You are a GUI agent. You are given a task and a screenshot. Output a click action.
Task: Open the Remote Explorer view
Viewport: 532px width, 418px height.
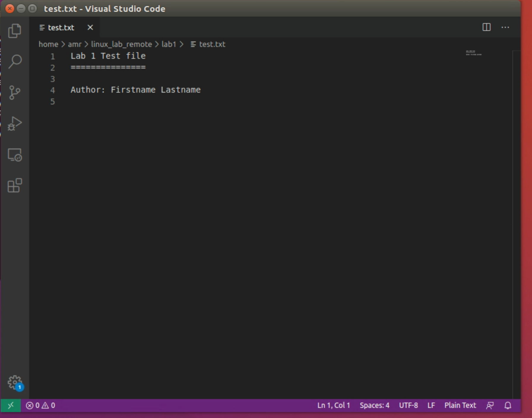tap(15, 155)
